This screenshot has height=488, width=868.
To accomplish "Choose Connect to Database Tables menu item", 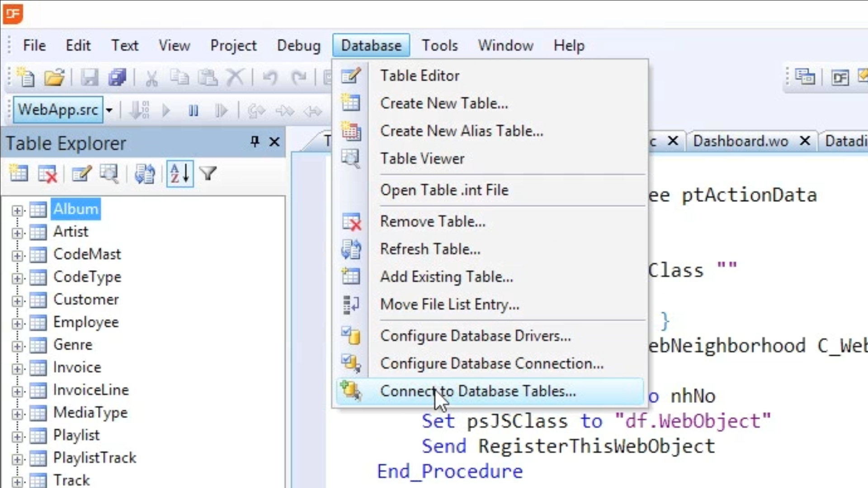I will (x=478, y=391).
